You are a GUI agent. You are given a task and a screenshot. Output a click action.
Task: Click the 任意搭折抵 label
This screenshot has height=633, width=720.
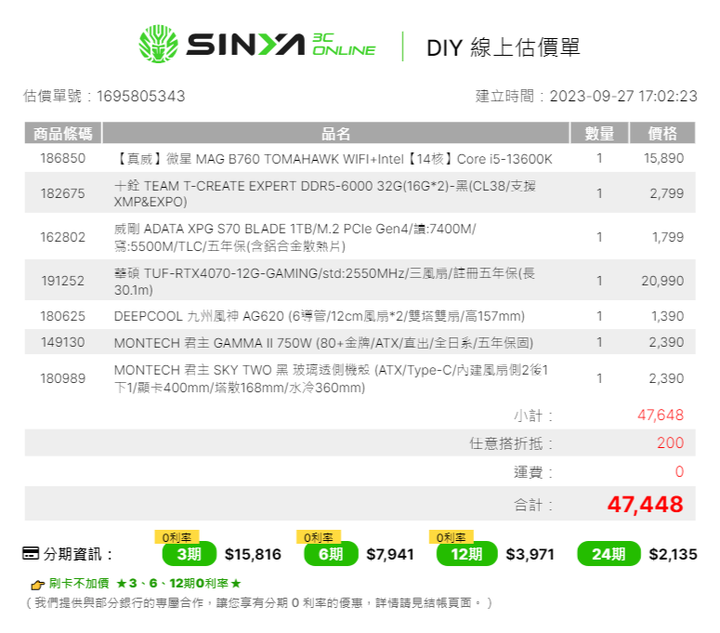pos(511,443)
